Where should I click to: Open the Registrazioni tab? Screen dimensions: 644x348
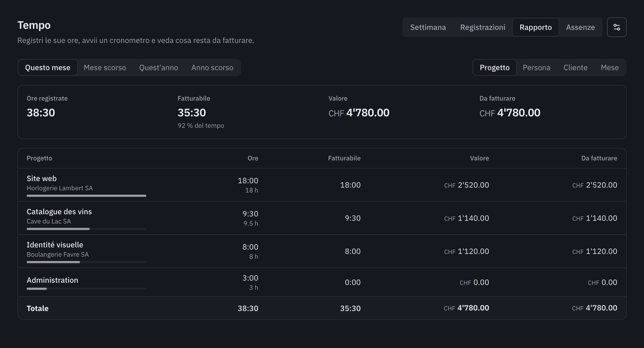pos(483,27)
